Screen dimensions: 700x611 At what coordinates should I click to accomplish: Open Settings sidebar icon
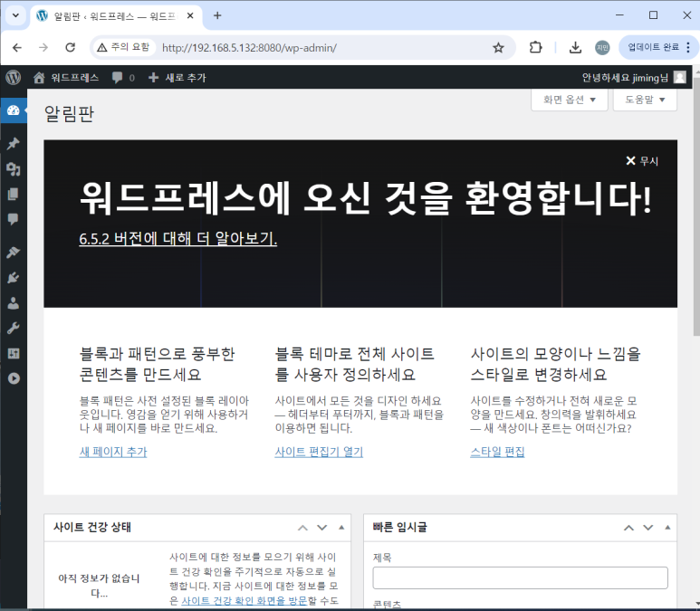14,354
